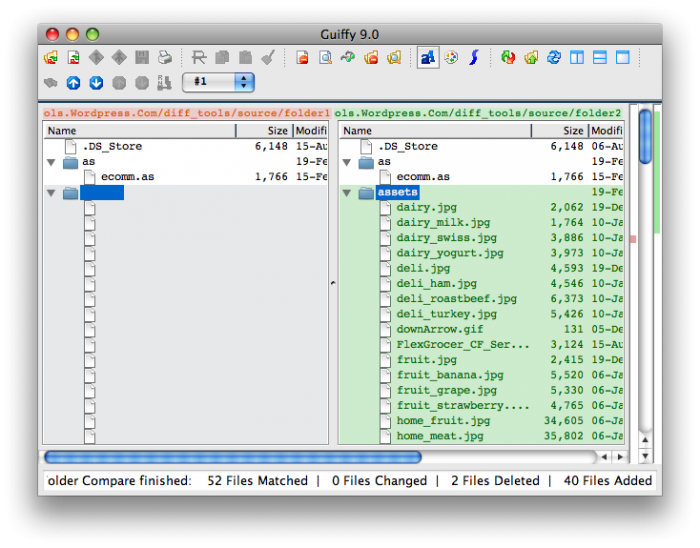Viewport: 700px width, 548px height.
Task: Click the red and green swap arrows icon
Action: 508,58
